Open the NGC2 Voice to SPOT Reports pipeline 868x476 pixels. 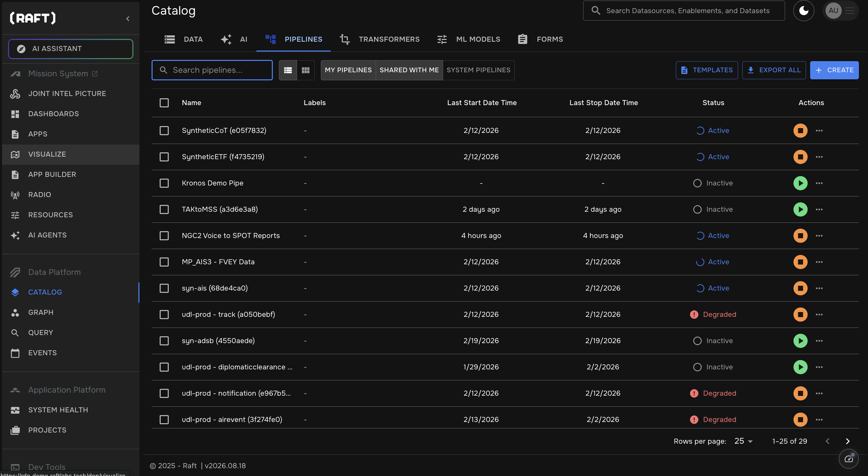[231, 236]
